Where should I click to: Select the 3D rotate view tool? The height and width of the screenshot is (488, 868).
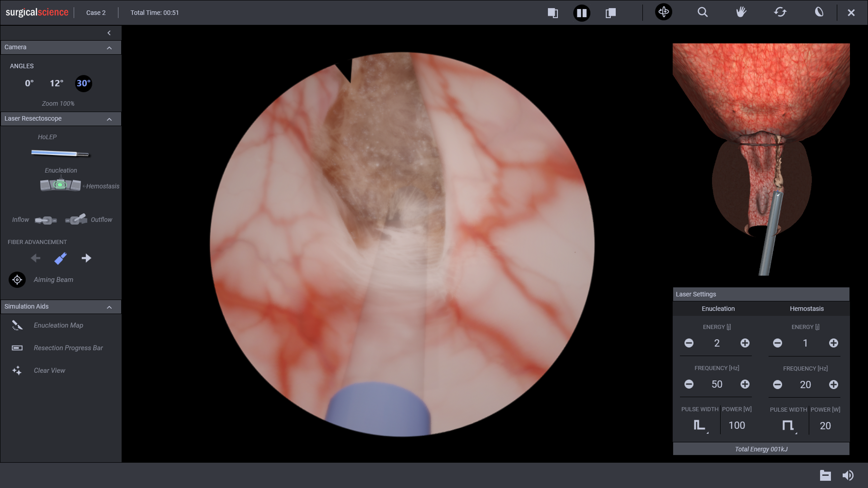[x=663, y=12]
